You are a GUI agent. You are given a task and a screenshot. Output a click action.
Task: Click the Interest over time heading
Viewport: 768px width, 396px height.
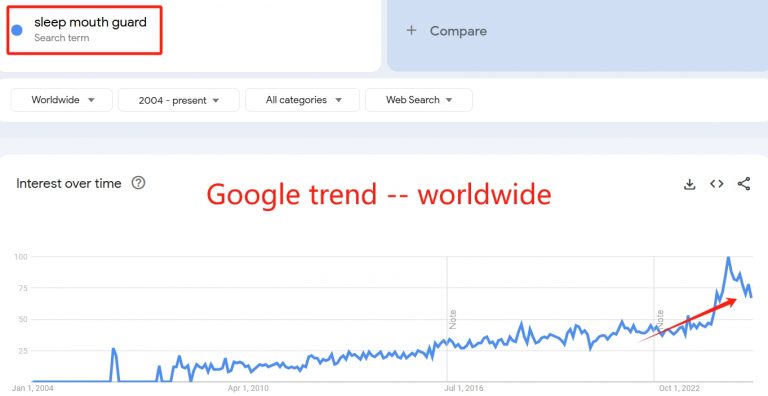coord(69,183)
